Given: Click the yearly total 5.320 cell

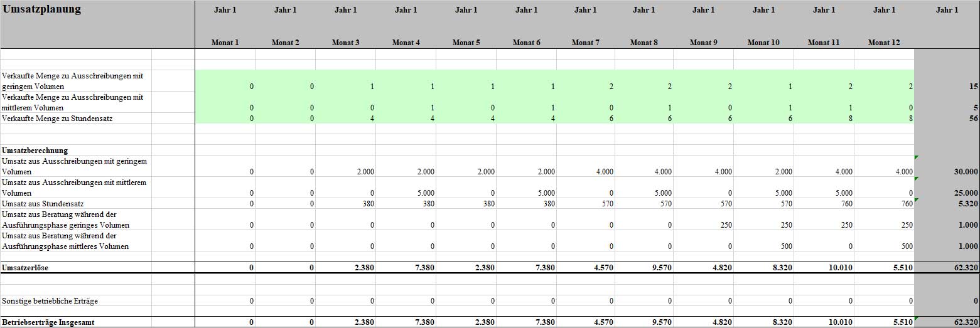Looking at the screenshot, I should point(968,204).
